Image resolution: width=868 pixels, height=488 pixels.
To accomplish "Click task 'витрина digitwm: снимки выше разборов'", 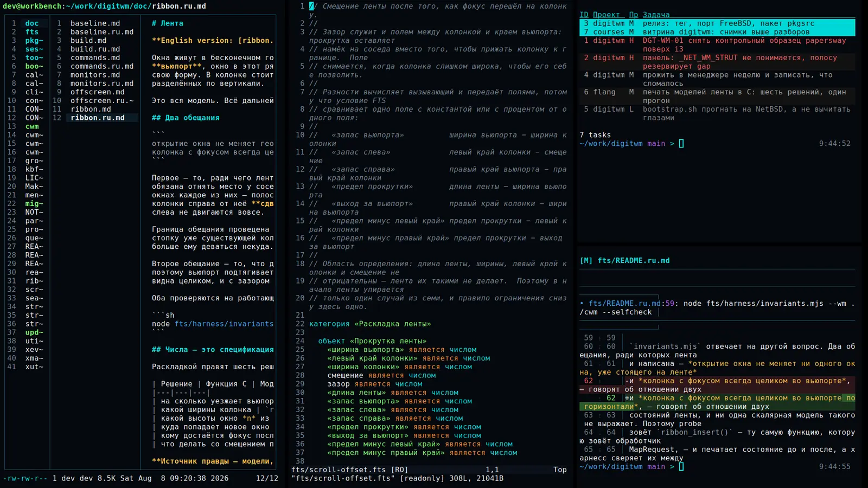I will (x=717, y=32).
